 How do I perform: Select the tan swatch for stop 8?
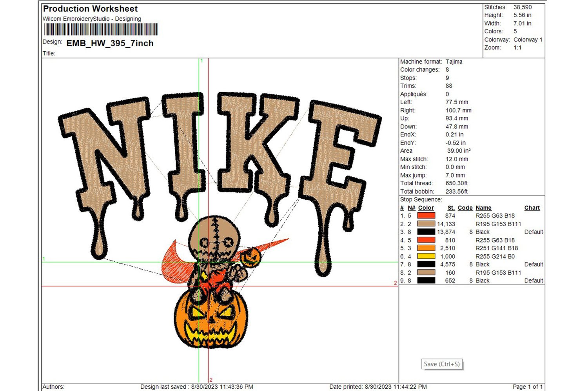pyautogui.click(x=426, y=272)
